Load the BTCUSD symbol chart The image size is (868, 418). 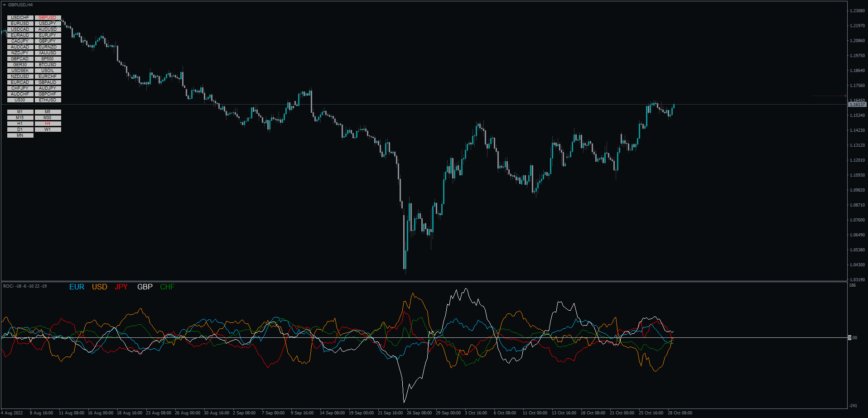pyautogui.click(x=48, y=65)
